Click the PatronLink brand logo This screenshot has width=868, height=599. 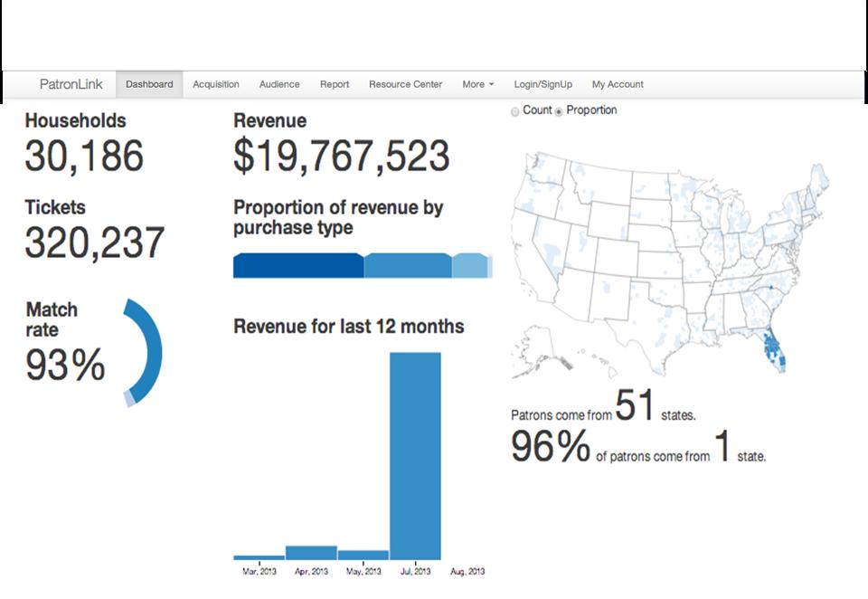(x=71, y=84)
